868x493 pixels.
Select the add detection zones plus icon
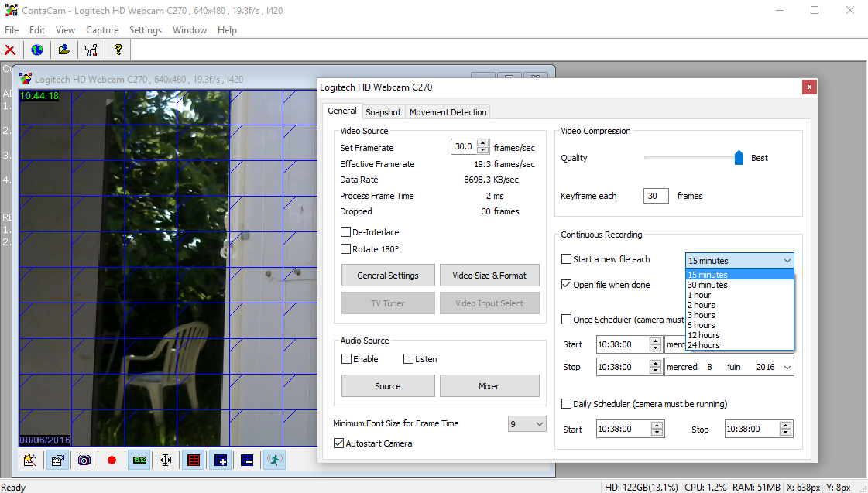[221, 460]
